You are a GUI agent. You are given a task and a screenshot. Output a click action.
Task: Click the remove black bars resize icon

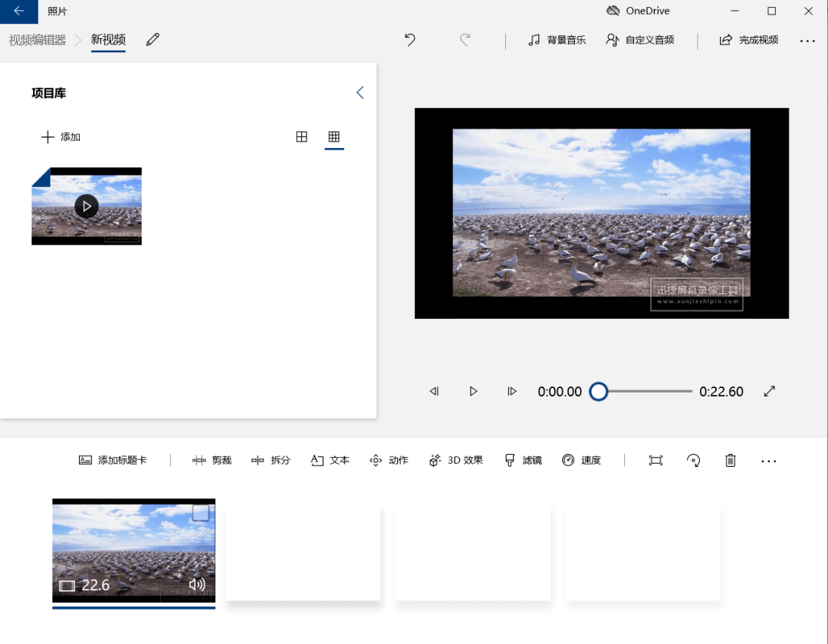[x=655, y=460]
